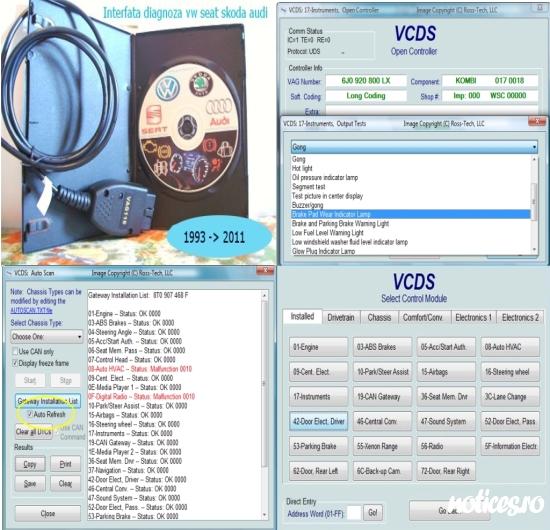Click the Gateway Installation List button
Screen dimensions: 550x530
click(48, 401)
